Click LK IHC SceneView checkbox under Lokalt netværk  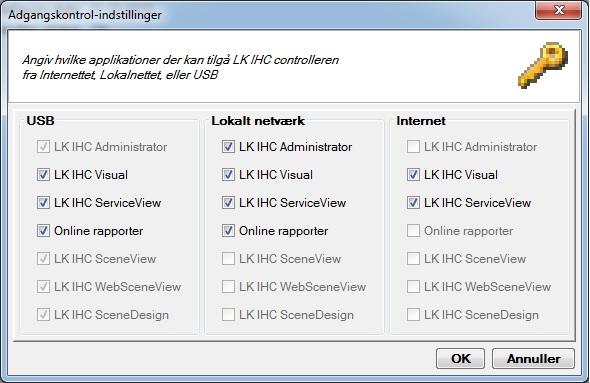pos(228,258)
